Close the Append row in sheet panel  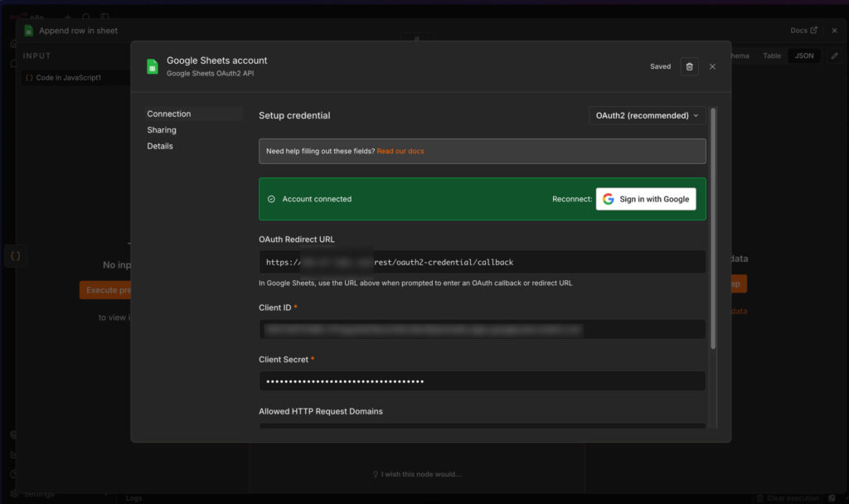point(834,31)
